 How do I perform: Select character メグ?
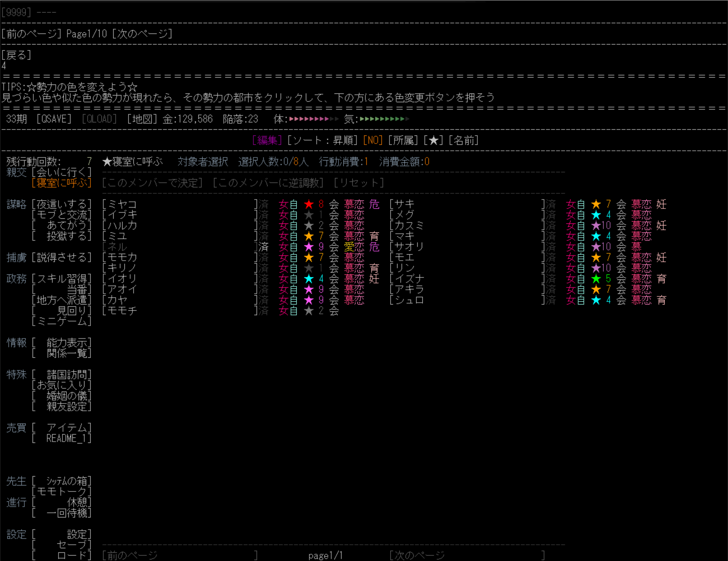coord(467,215)
